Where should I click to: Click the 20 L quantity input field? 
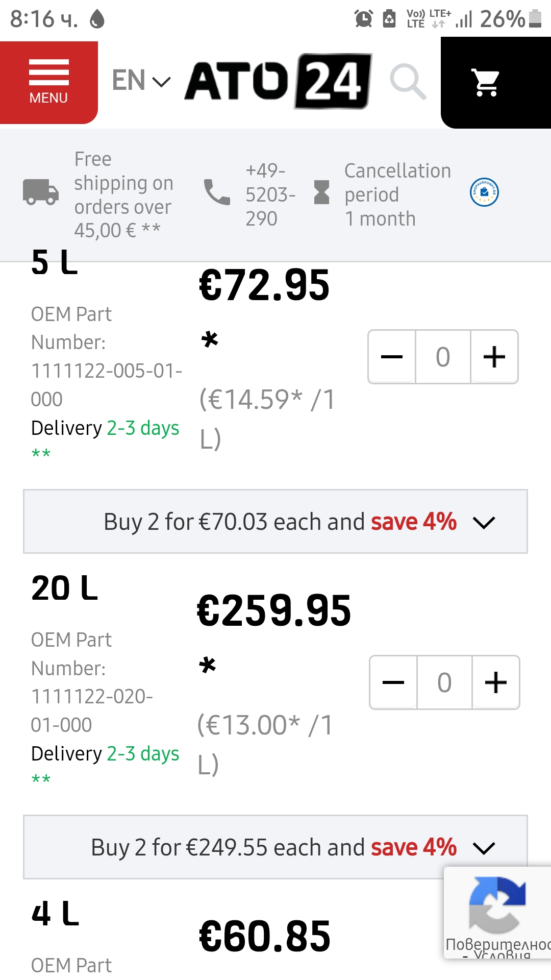tap(444, 682)
